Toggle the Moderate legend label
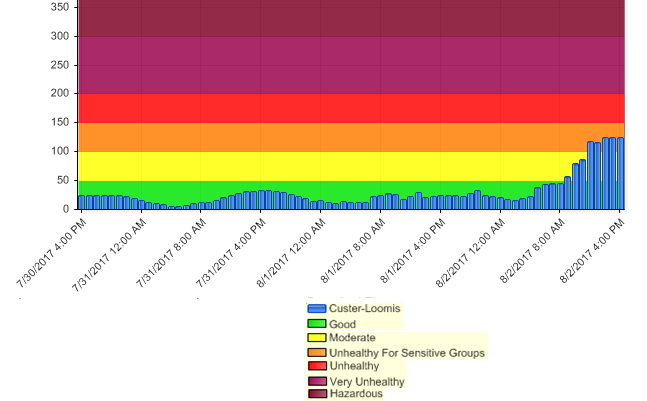 (352, 338)
